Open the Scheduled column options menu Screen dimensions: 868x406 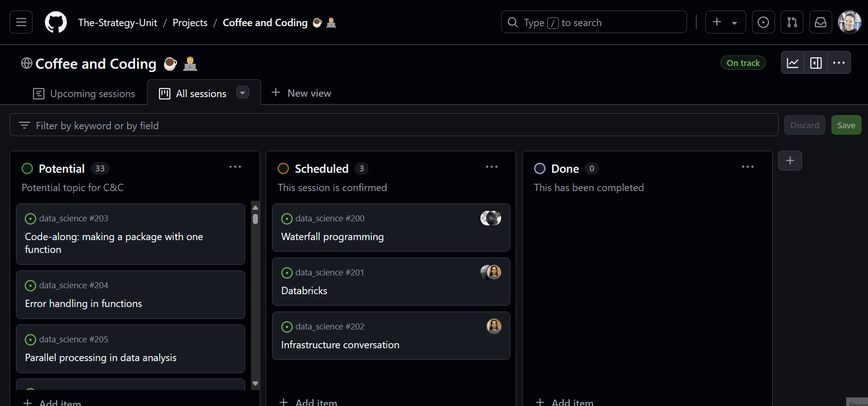(x=491, y=167)
